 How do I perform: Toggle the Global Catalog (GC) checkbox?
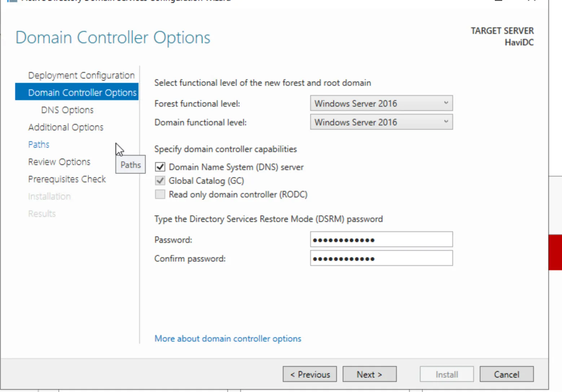point(160,181)
